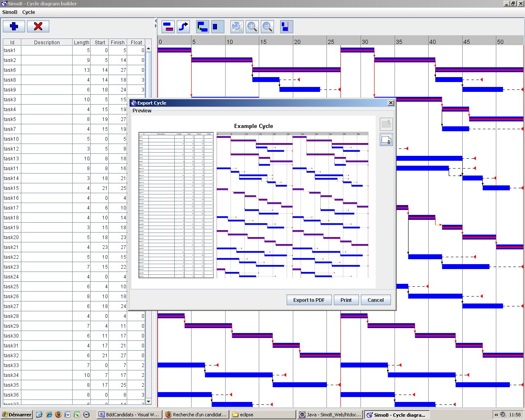Toggle the linked tasks view icon
Screen dimensions: 525x420
click(203, 27)
